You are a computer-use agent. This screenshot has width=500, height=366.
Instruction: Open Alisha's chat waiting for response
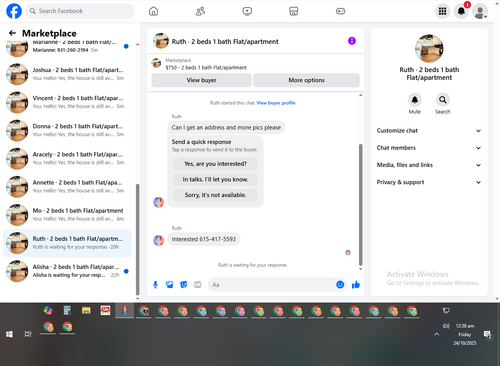67,271
